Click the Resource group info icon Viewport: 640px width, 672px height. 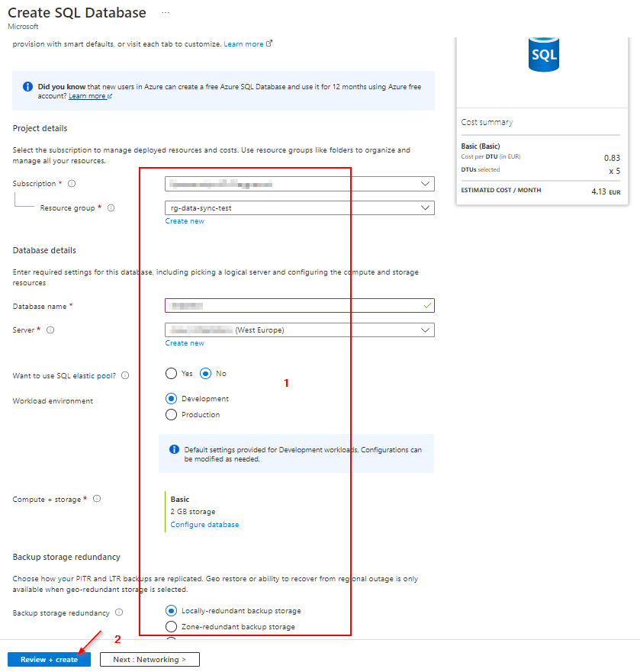click(x=111, y=208)
